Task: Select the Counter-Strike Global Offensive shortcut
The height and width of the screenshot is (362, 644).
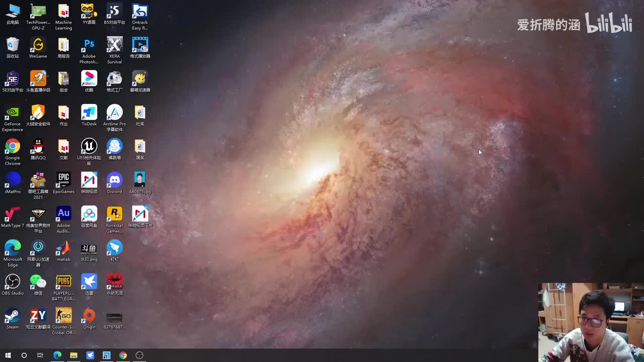Action: pyautogui.click(x=63, y=321)
